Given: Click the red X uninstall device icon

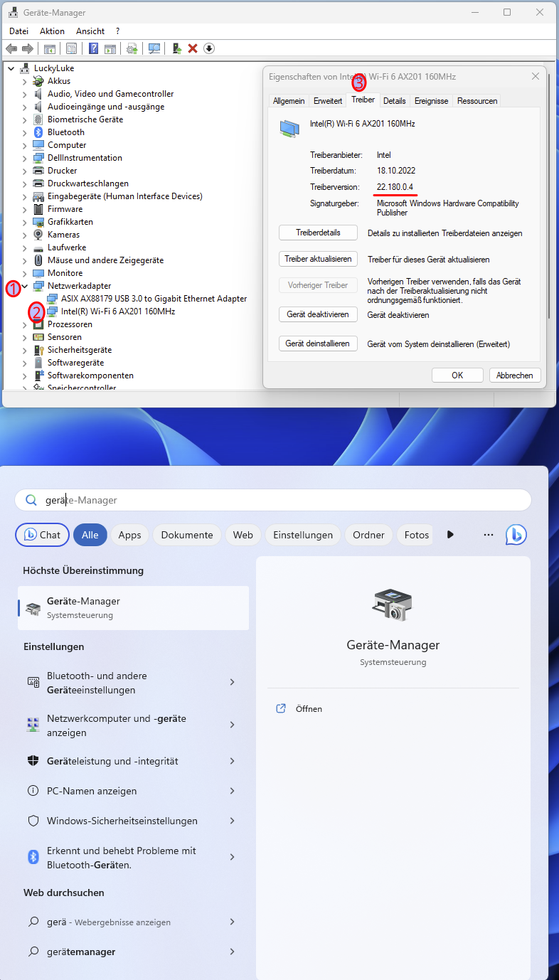Looking at the screenshot, I should point(192,48).
